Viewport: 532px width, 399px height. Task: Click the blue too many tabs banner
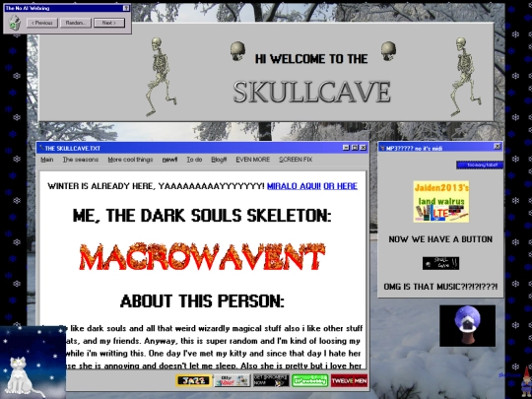(x=480, y=165)
